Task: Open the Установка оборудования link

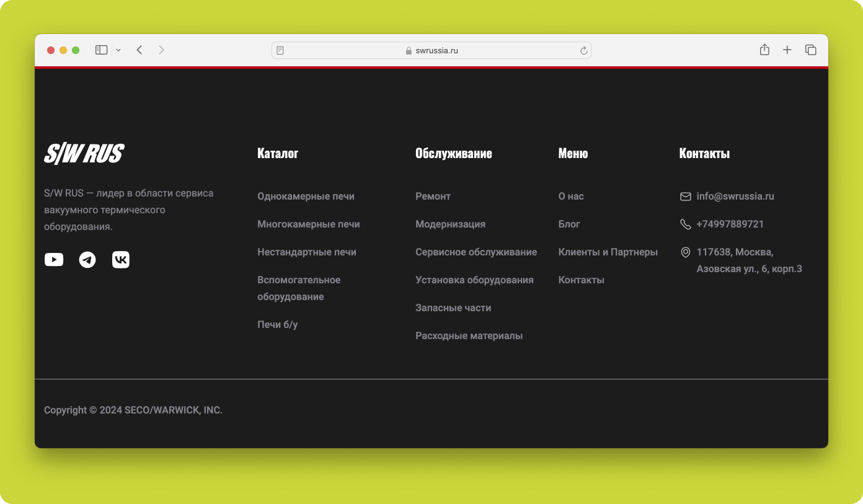Action: 475,280
